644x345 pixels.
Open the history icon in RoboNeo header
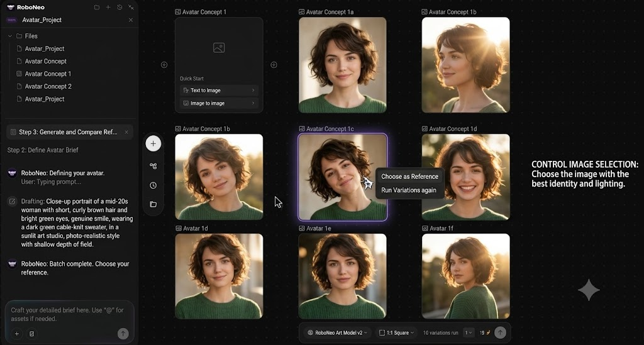point(119,7)
